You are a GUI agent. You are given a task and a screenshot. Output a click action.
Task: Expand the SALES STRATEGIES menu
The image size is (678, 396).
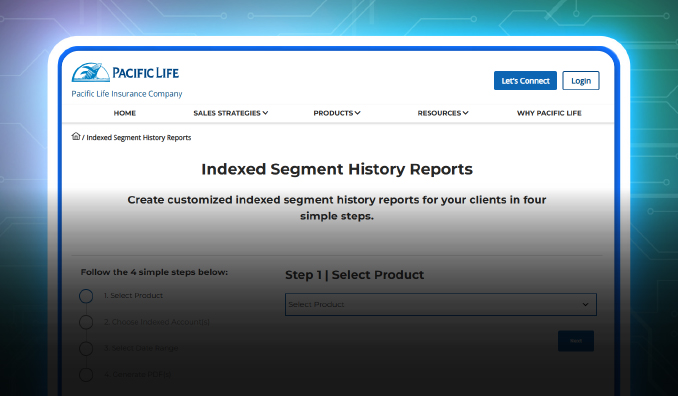tap(230, 113)
